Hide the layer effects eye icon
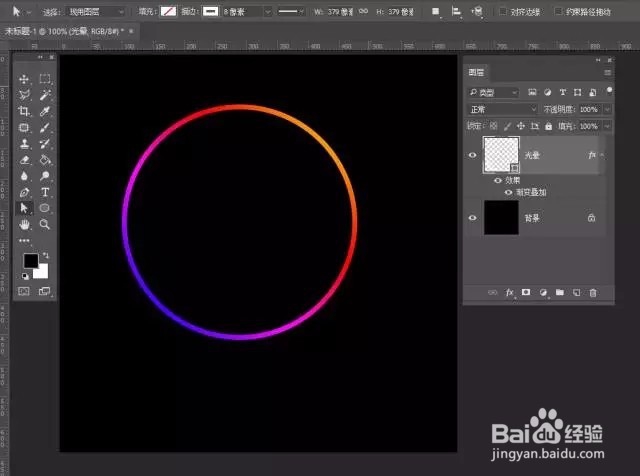Screen dimensions: 640x476 click(498, 180)
